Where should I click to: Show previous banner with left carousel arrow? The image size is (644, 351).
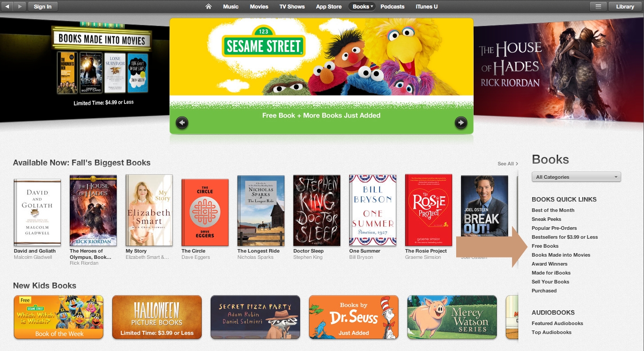coord(182,122)
